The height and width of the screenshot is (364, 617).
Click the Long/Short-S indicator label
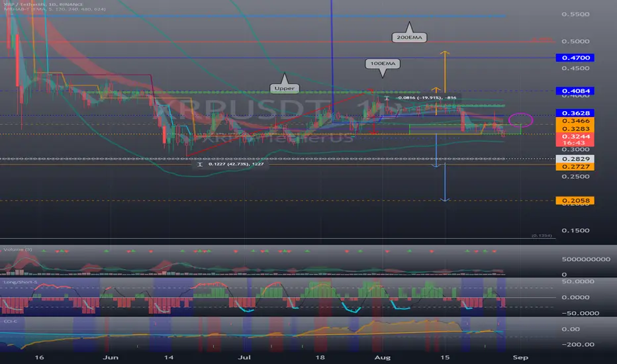21,282
